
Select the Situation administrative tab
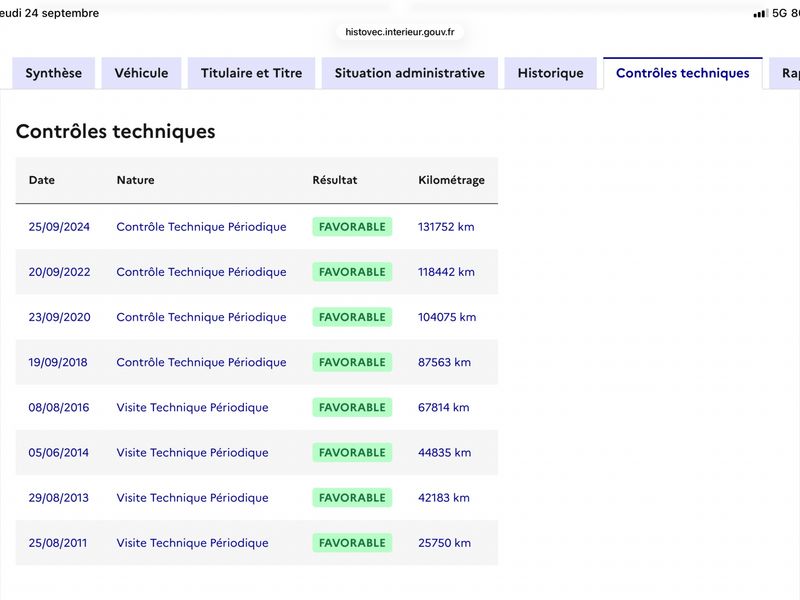pos(410,73)
